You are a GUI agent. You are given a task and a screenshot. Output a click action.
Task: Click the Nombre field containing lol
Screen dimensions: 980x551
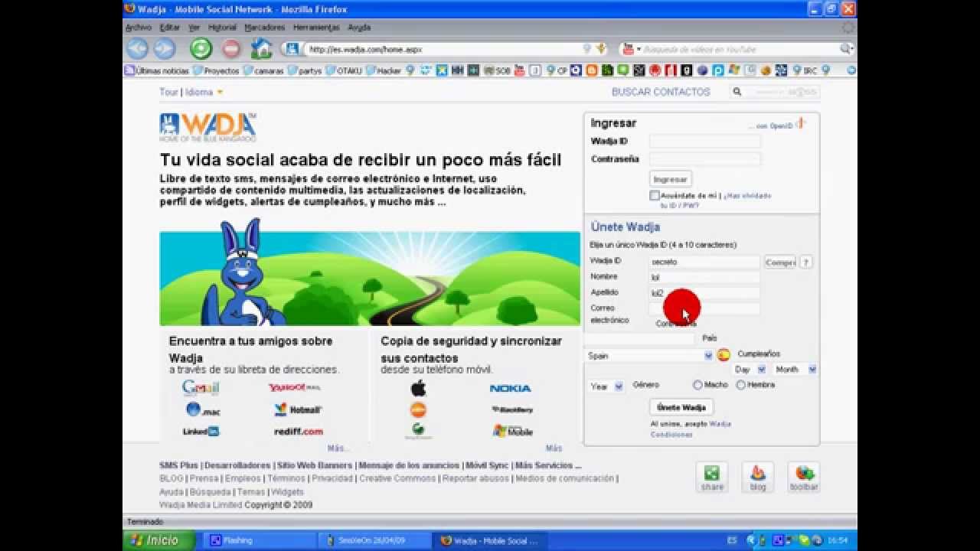(x=705, y=277)
